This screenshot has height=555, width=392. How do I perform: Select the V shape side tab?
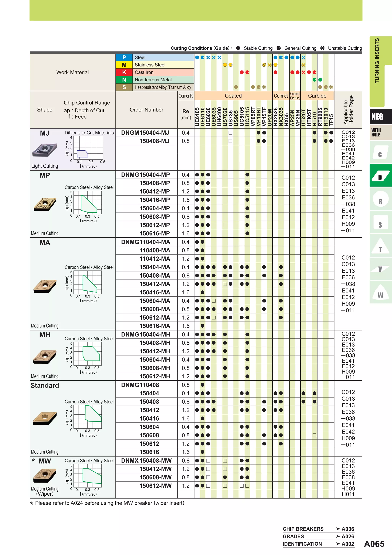(380, 269)
